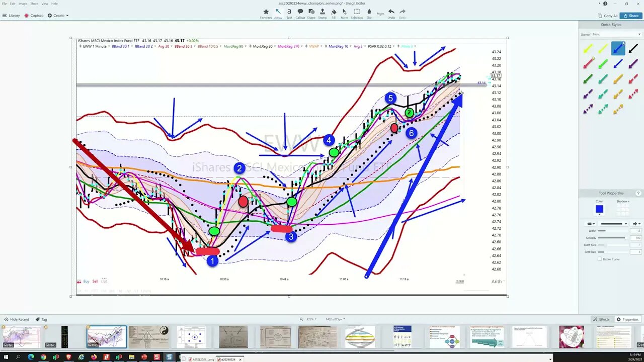Apply the dotted purple arrow quick style
Viewport: 644px width, 362px height.
click(588, 109)
